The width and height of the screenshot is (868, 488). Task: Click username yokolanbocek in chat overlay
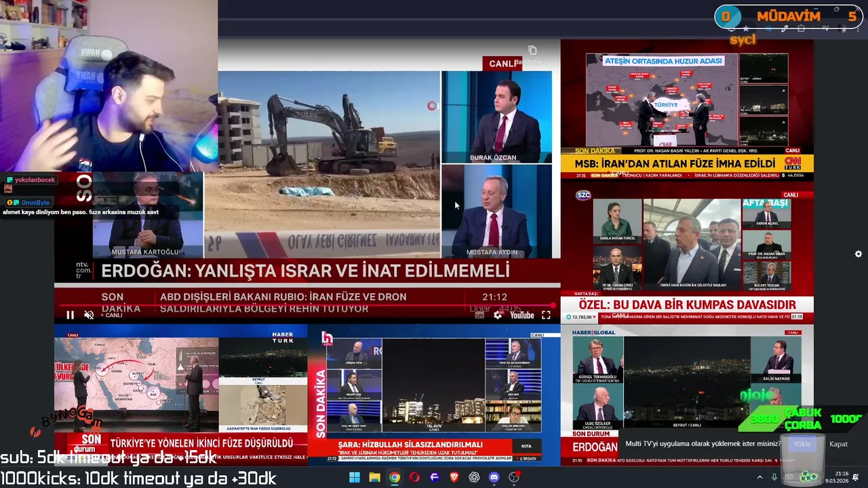(35, 180)
